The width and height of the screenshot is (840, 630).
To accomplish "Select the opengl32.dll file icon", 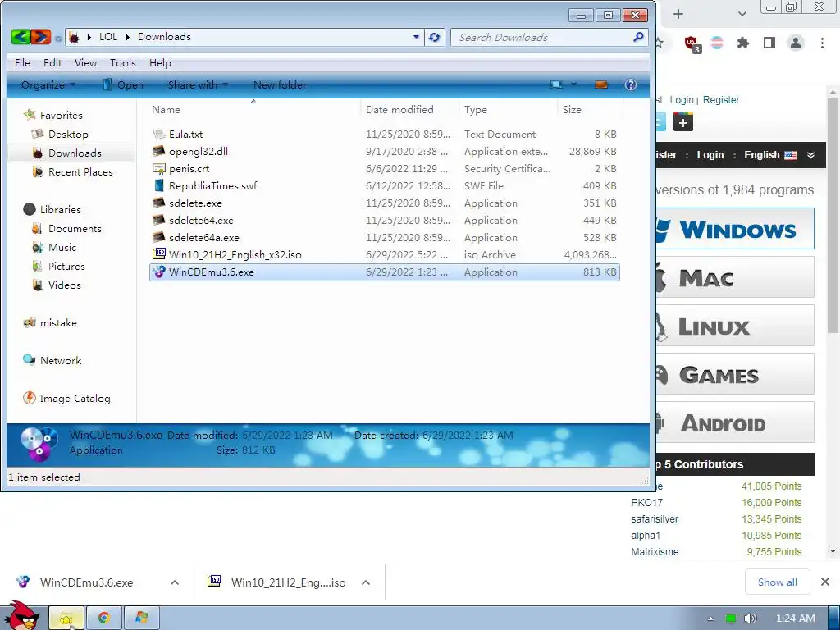I will [x=158, y=151].
